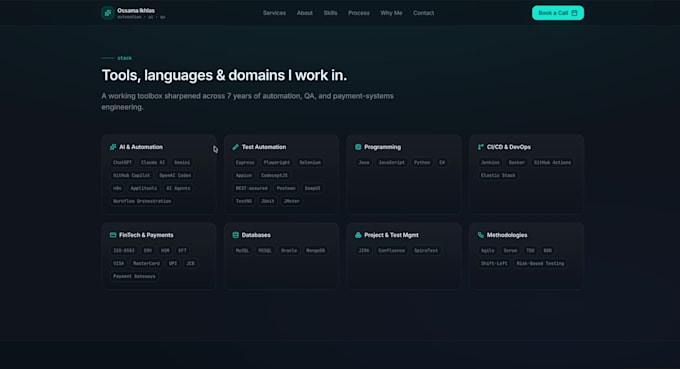This screenshot has height=369, width=680.
Task: Open the Why Me nav item
Action: [x=391, y=13]
